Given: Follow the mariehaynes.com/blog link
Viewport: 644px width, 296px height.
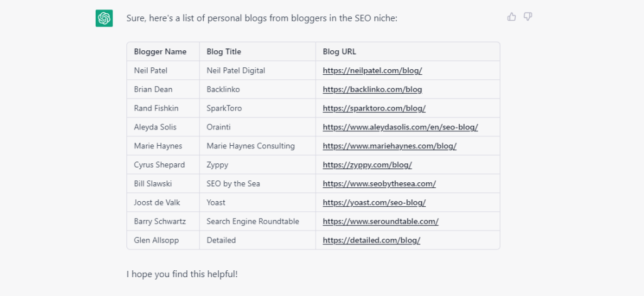Looking at the screenshot, I should (x=389, y=146).
